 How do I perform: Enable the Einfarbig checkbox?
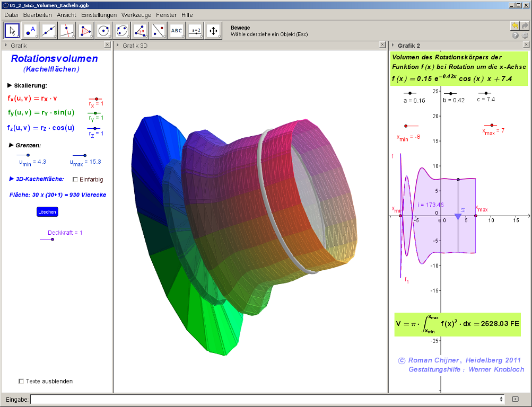click(x=75, y=179)
